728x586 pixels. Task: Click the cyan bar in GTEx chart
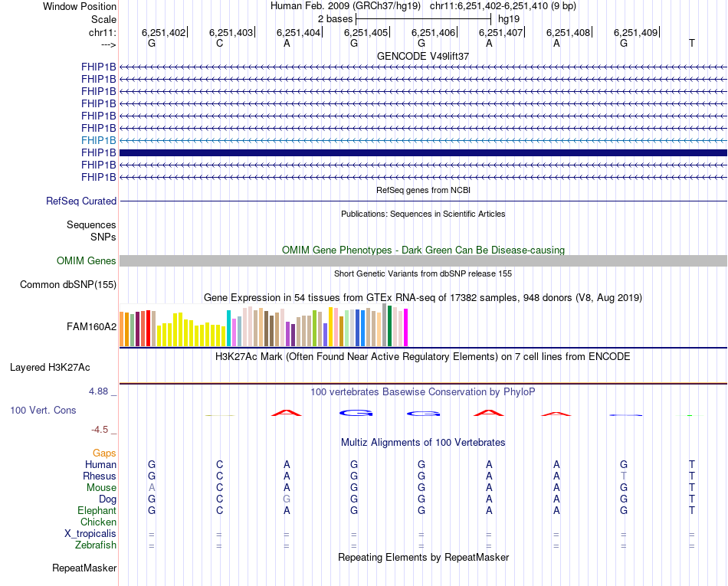coord(228,328)
